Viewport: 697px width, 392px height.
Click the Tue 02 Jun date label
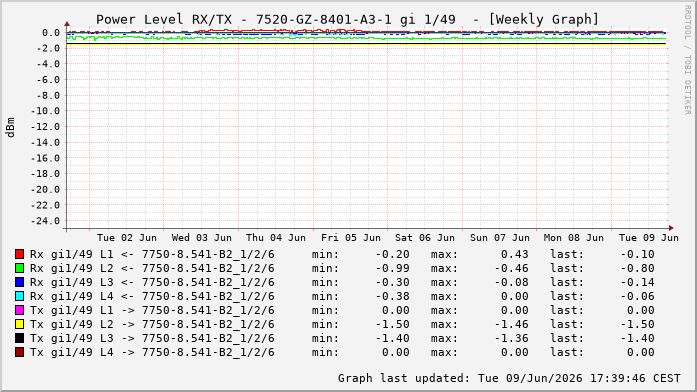pos(127,238)
